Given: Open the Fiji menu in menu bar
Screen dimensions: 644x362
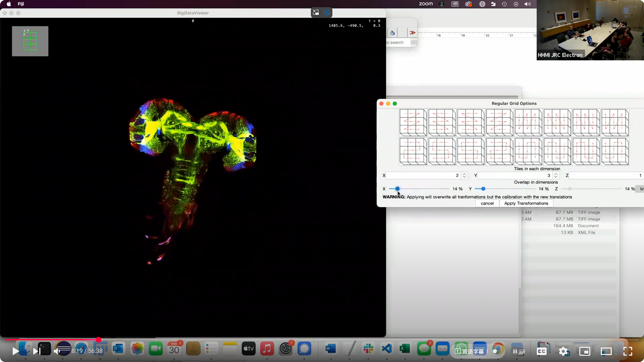Looking at the screenshot, I should (21, 4).
